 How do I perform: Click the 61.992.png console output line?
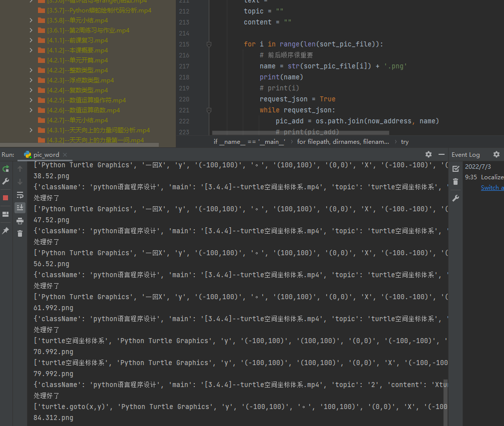[x=53, y=308]
